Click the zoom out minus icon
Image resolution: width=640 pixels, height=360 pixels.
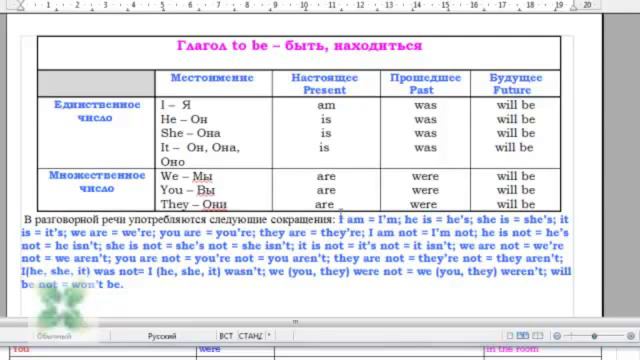point(557,336)
